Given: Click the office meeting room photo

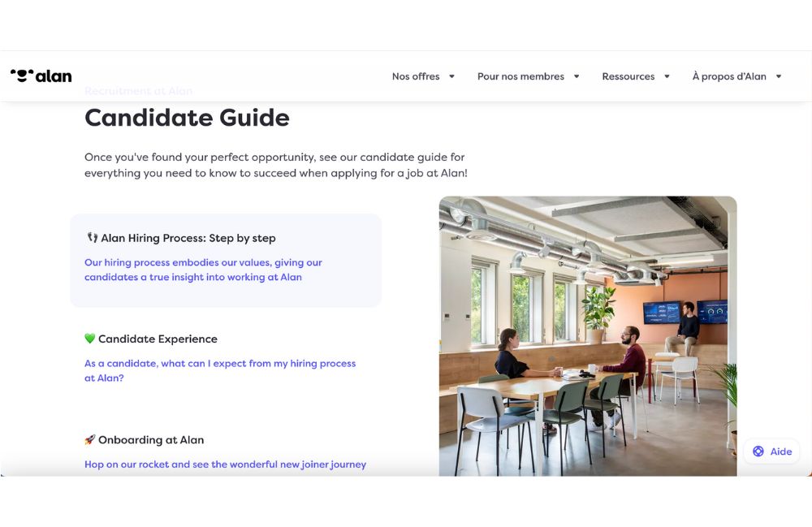Looking at the screenshot, I should click(588, 336).
